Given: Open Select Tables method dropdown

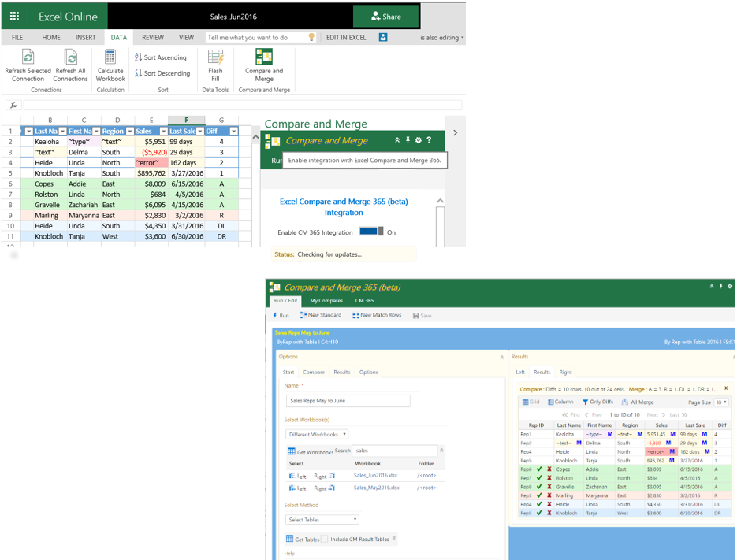Looking at the screenshot, I should pos(322,520).
